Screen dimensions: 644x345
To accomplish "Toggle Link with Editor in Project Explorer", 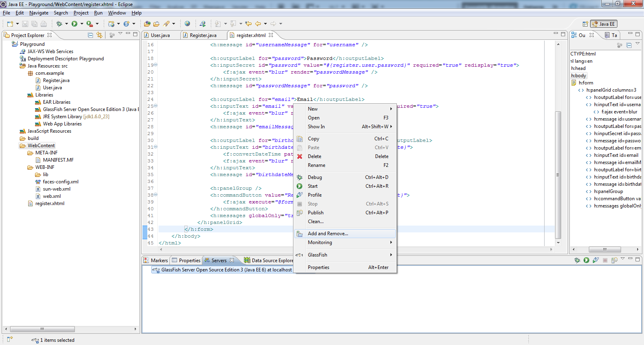I will 99,35.
